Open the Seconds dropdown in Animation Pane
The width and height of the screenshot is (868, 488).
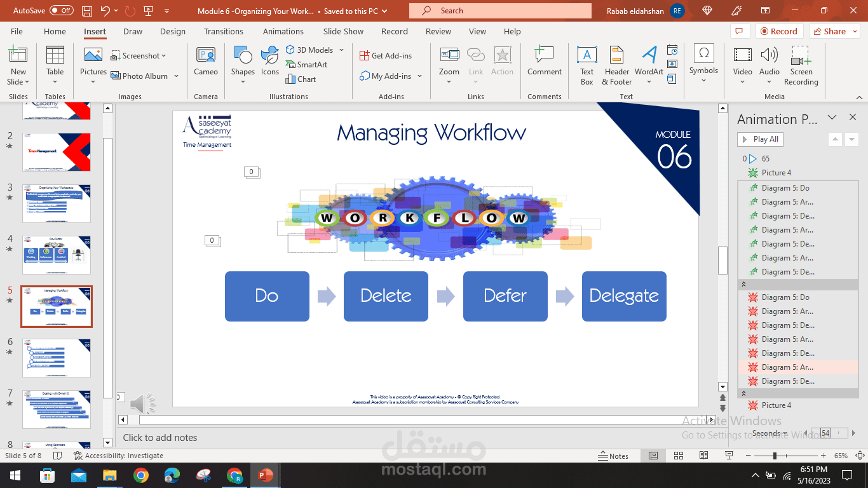770,433
